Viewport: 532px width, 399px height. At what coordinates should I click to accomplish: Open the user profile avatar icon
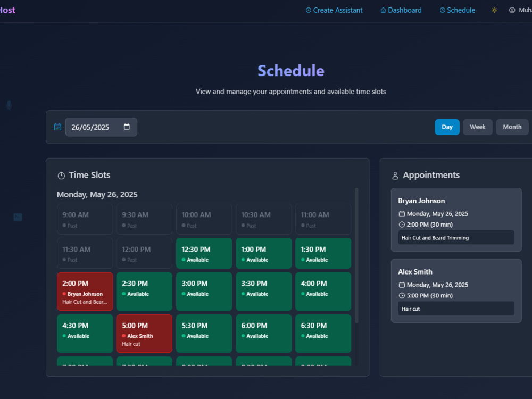coord(512,10)
